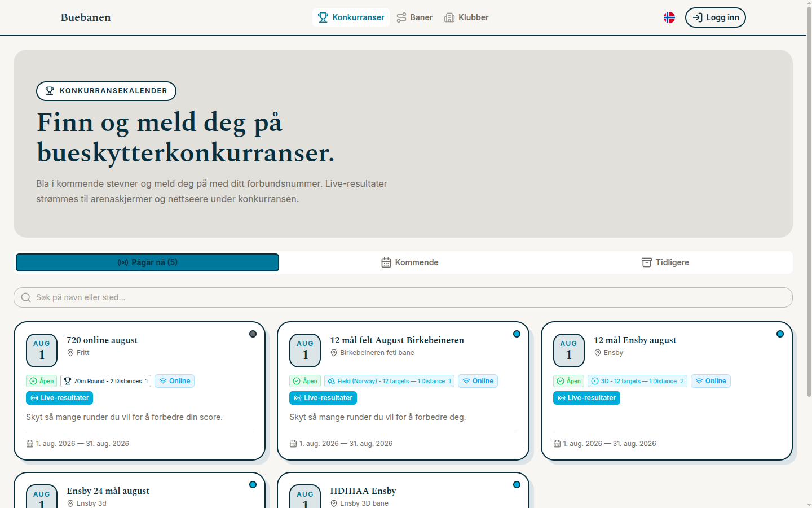
Task: Click the Birkebeineren fetl bane pin icon
Action: pos(334,353)
